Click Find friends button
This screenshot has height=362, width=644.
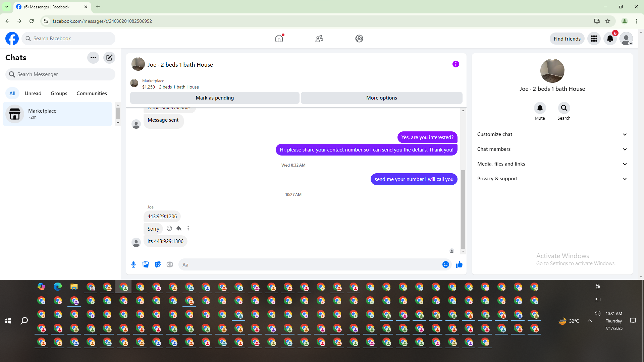(x=567, y=39)
